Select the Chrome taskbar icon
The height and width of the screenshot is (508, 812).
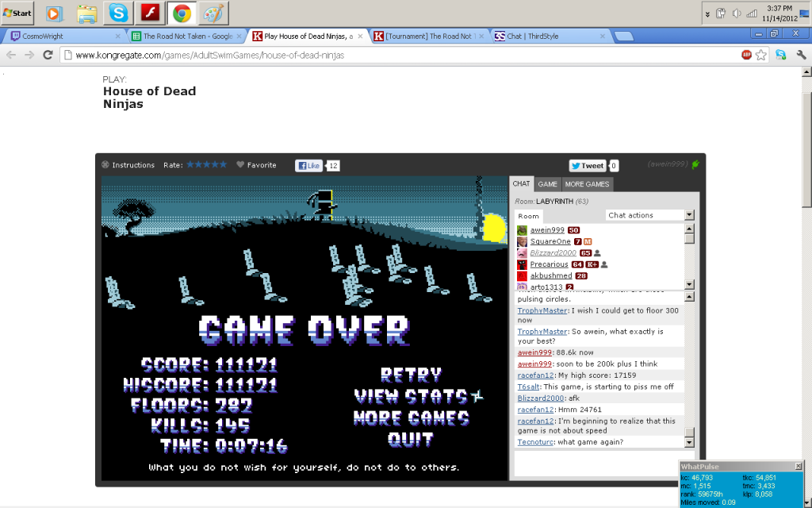(182, 13)
